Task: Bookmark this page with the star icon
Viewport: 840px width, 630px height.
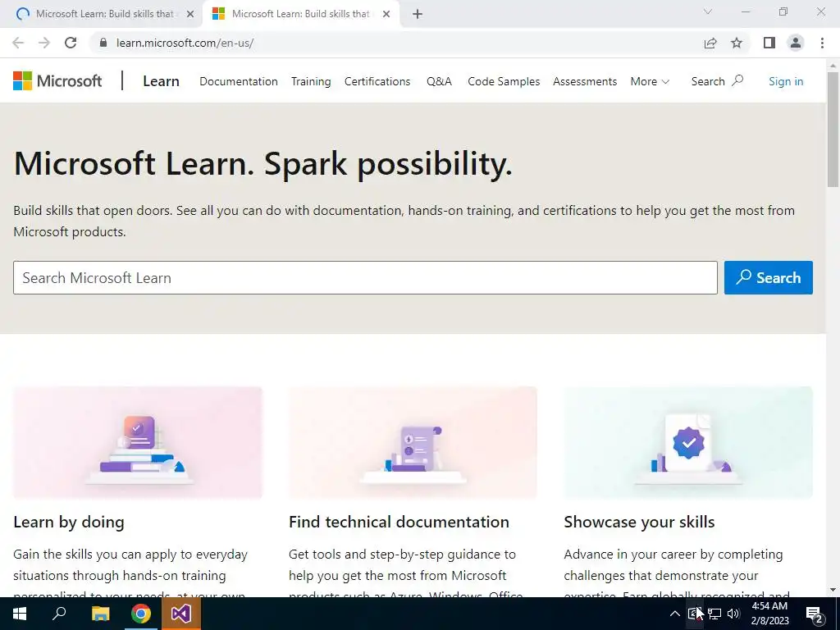Action: pyautogui.click(x=737, y=43)
